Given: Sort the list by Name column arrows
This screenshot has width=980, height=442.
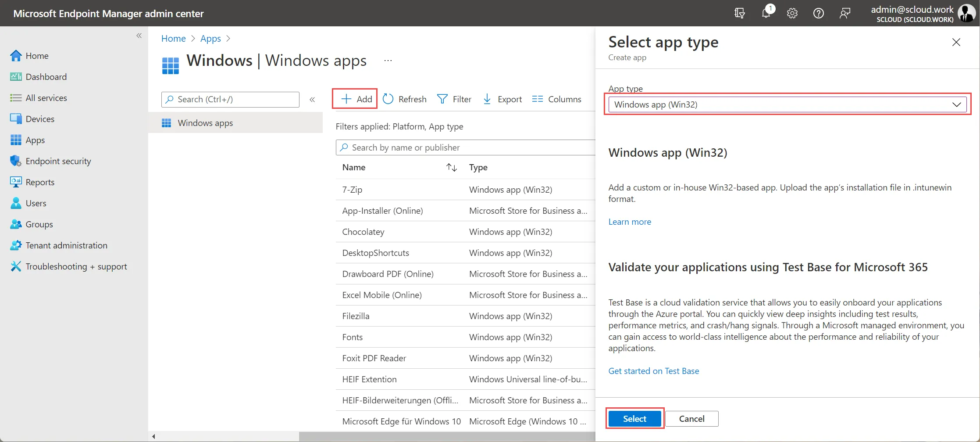Looking at the screenshot, I should tap(452, 167).
